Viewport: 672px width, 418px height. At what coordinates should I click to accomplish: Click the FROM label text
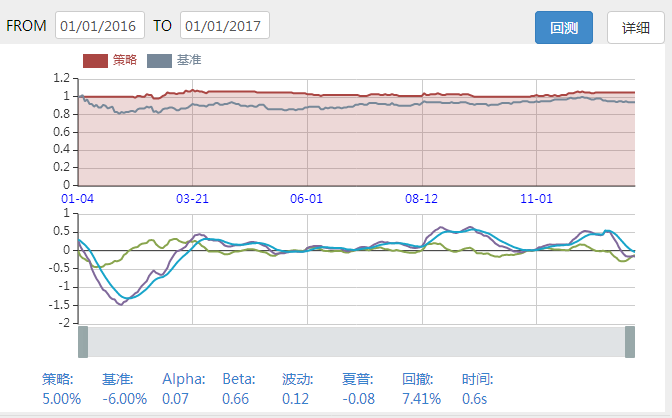(x=26, y=26)
